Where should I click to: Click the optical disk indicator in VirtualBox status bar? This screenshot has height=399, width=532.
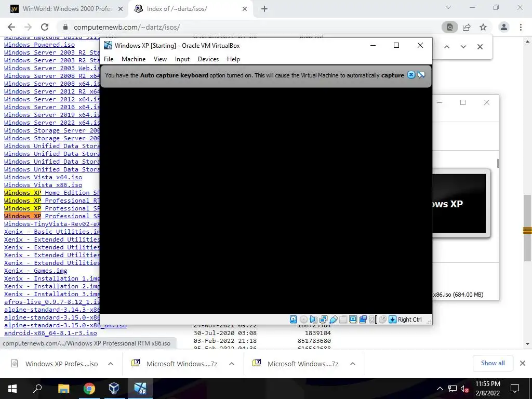(303, 320)
